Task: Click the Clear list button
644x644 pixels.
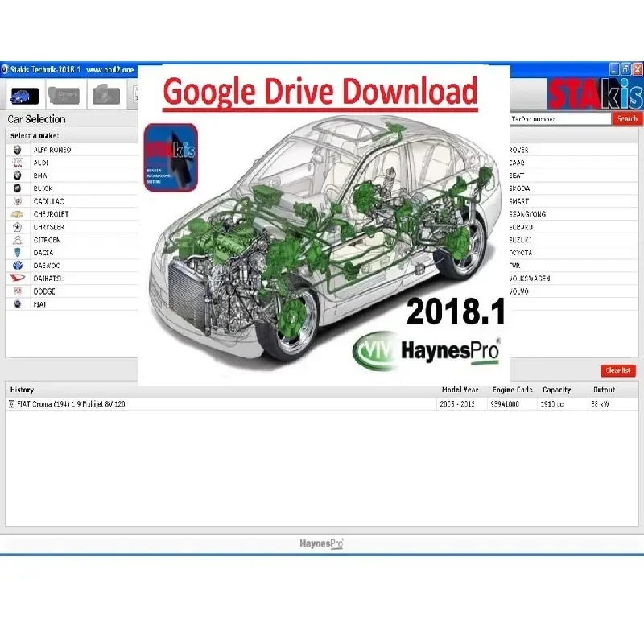Action: coord(618,370)
